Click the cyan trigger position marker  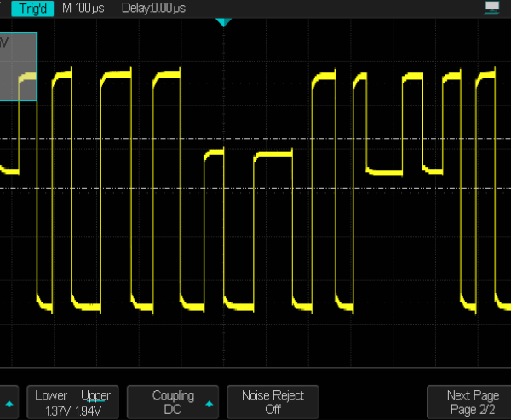pyautogui.click(x=223, y=22)
